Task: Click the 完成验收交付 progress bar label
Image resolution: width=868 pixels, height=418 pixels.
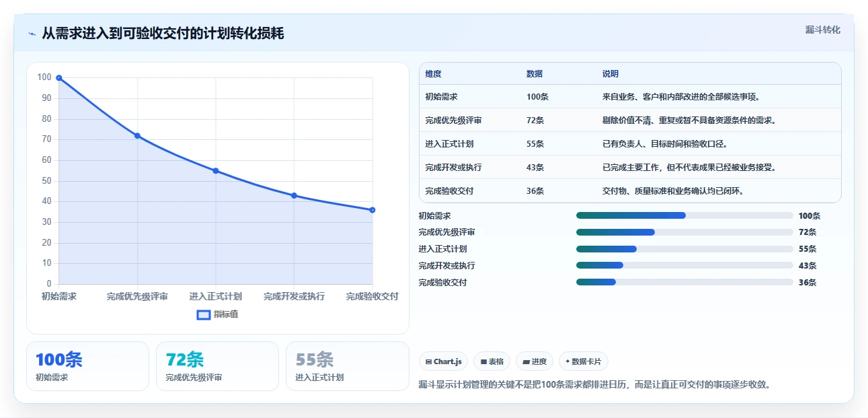Action: click(442, 283)
